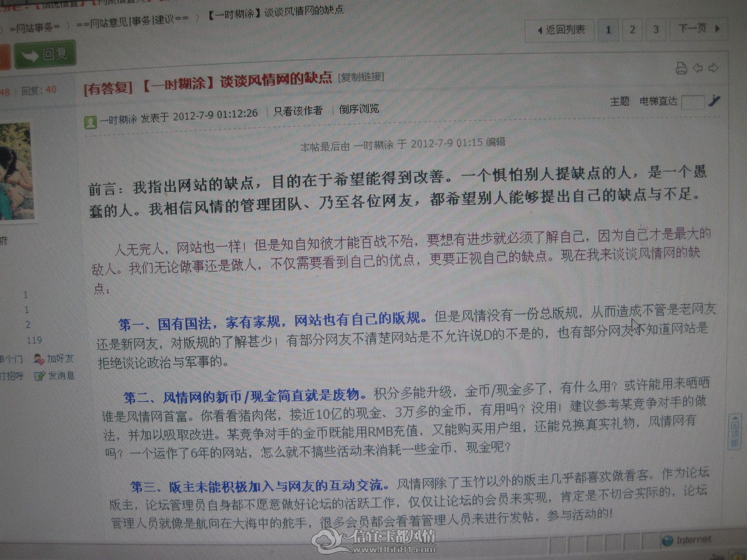Click the printer icon above the post

tap(681, 69)
